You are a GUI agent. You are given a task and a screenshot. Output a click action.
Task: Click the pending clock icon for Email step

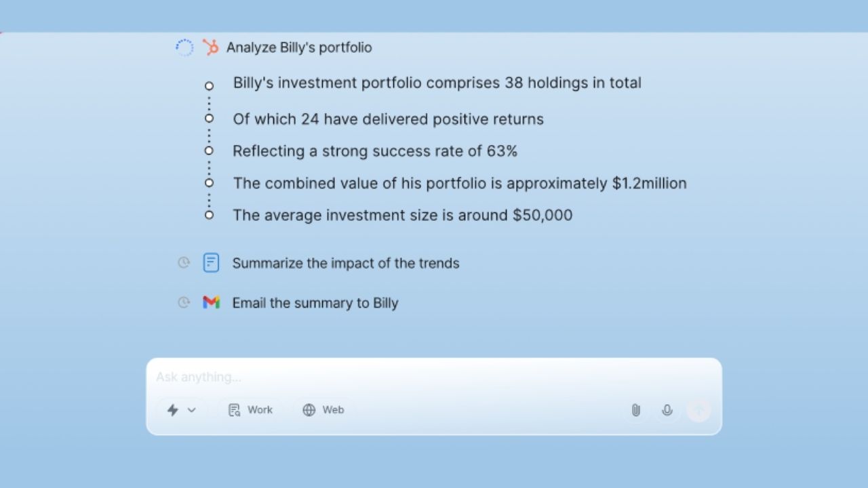click(184, 302)
